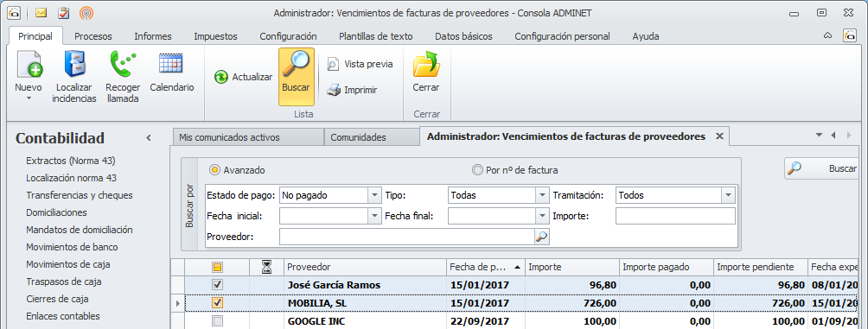Open the Tipo dropdown
The height and width of the screenshot is (329, 868).
pyautogui.click(x=542, y=195)
